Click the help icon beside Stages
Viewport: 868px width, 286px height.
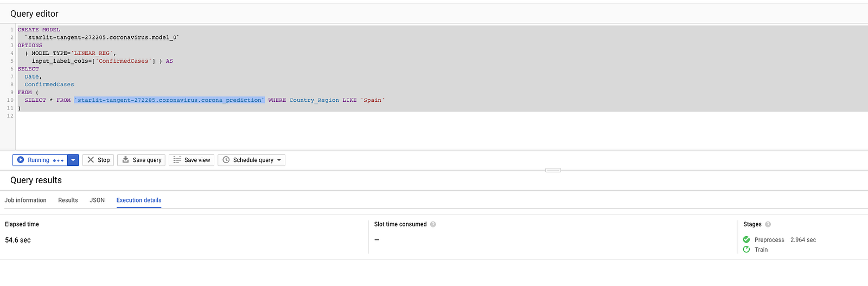pyautogui.click(x=768, y=224)
